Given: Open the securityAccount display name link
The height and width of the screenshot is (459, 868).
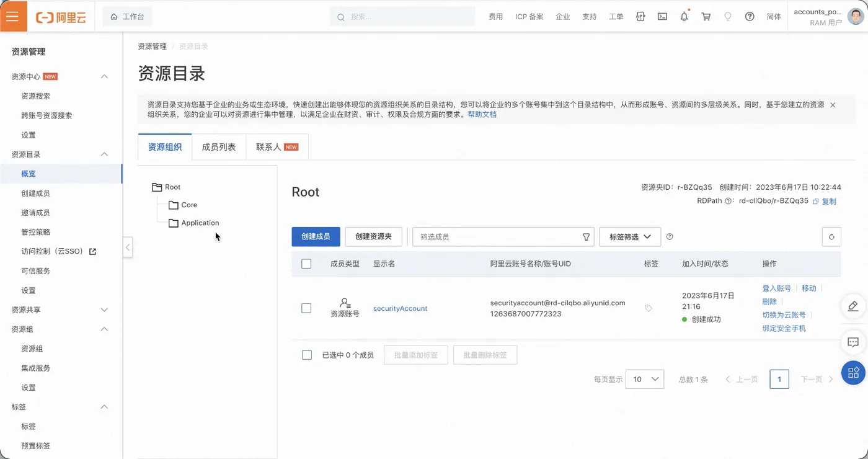Looking at the screenshot, I should point(400,308).
